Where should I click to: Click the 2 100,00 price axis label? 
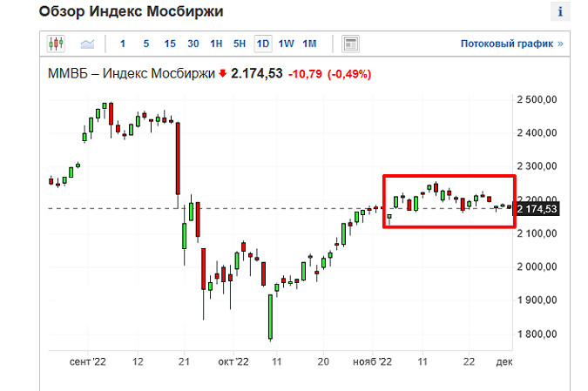tap(537, 233)
